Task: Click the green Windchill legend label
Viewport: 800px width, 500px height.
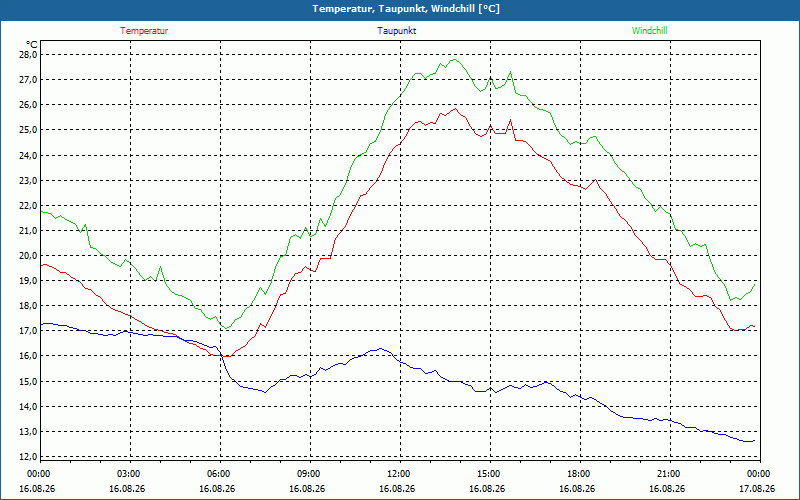Action: tap(649, 31)
